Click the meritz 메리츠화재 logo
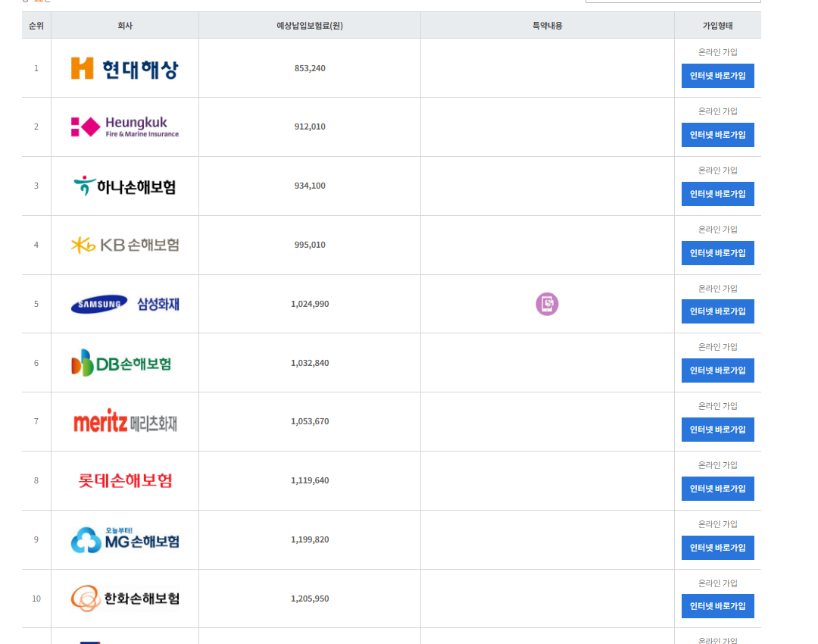The height and width of the screenshot is (644, 818). pyautogui.click(x=125, y=421)
